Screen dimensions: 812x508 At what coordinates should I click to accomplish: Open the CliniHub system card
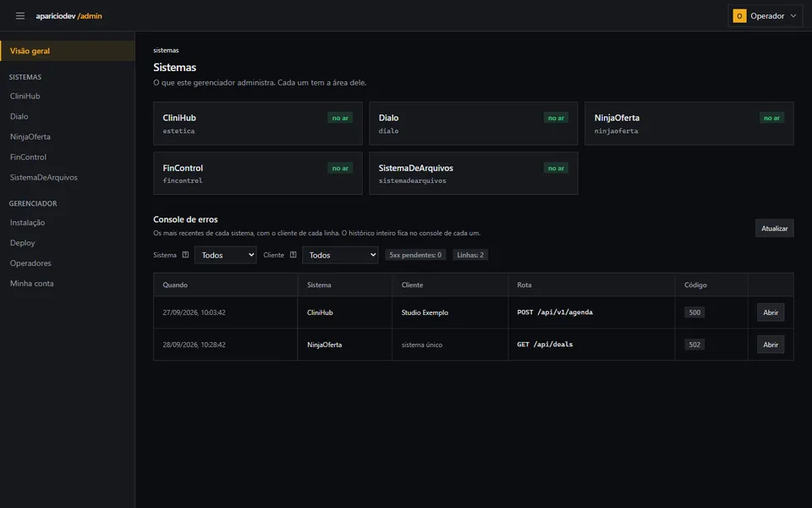click(x=257, y=124)
